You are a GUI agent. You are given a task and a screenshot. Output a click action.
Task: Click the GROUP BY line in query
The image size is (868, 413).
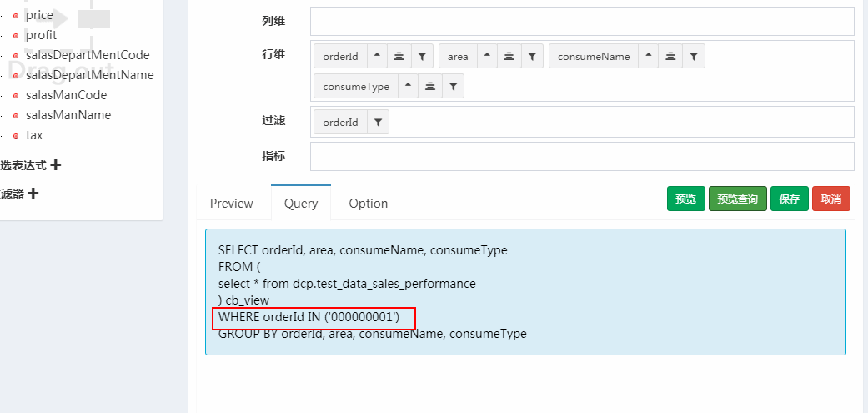(373, 334)
